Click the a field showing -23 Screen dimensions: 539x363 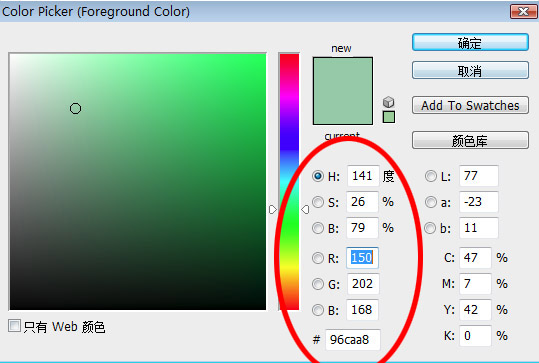pyautogui.click(x=479, y=202)
